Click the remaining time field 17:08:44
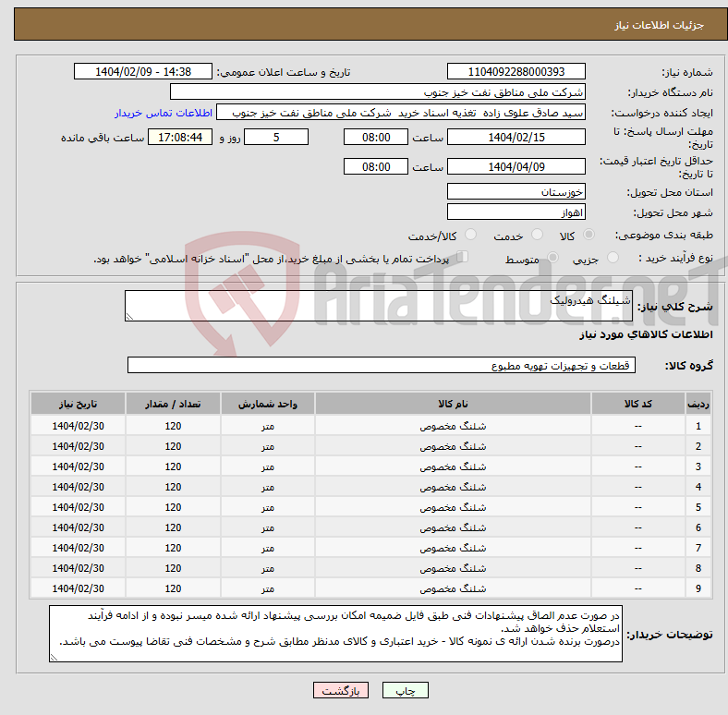Image resolution: width=728 pixels, height=715 pixels. 180,137
